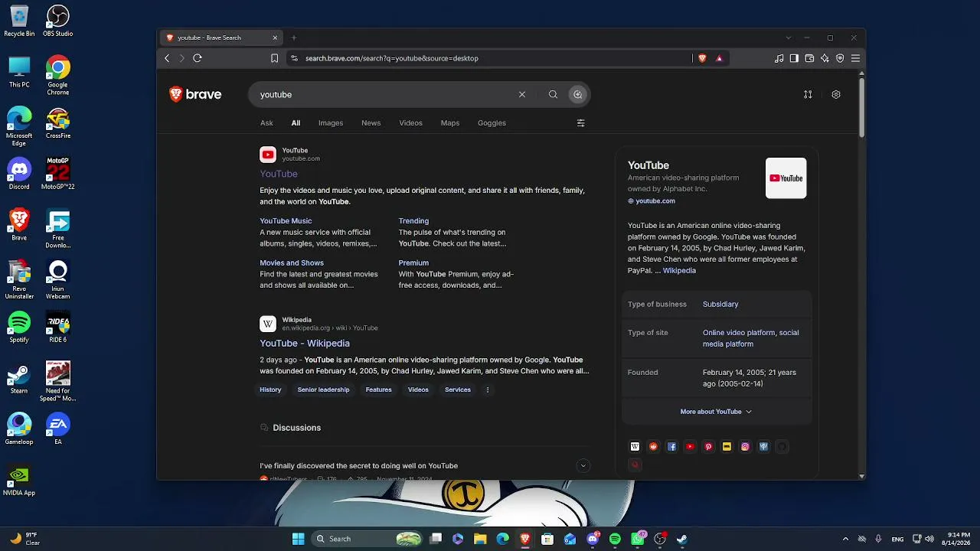Toggle the browser sidebar panel icon
Screen dimensions: 980x551
pos(794,58)
